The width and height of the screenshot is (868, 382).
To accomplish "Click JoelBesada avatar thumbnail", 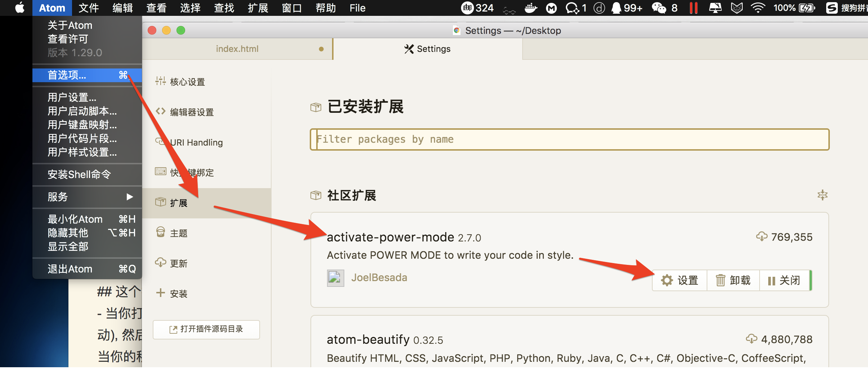I will [x=335, y=278].
